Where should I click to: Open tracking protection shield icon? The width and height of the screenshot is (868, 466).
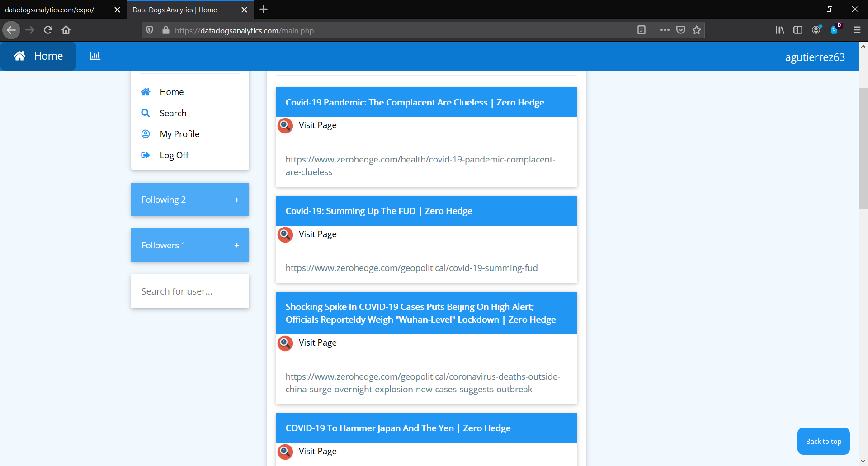click(x=150, y=30)
